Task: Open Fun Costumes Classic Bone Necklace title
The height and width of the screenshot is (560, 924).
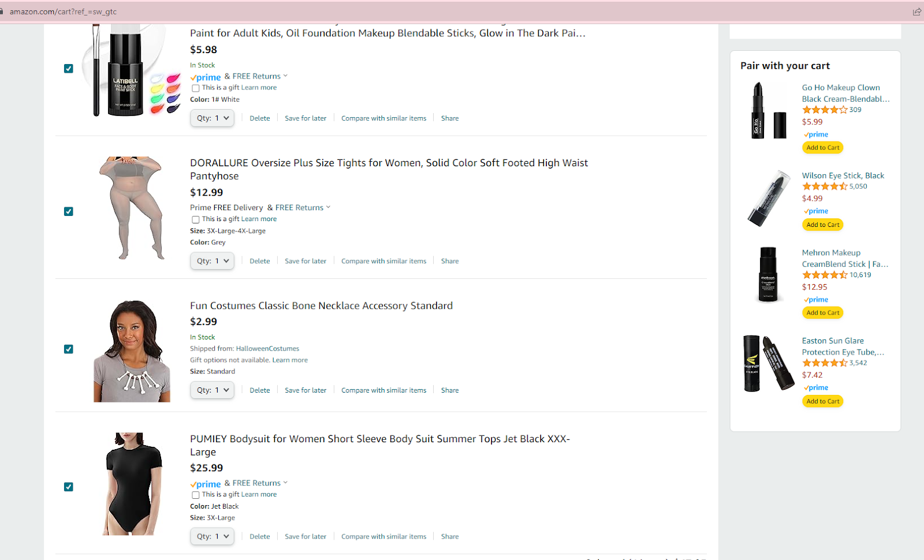Action: point(321,306)
